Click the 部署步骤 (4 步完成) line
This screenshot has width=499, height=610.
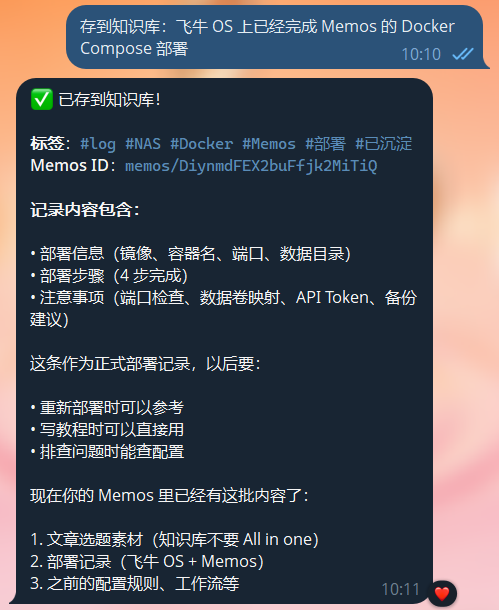click(109, 276)
